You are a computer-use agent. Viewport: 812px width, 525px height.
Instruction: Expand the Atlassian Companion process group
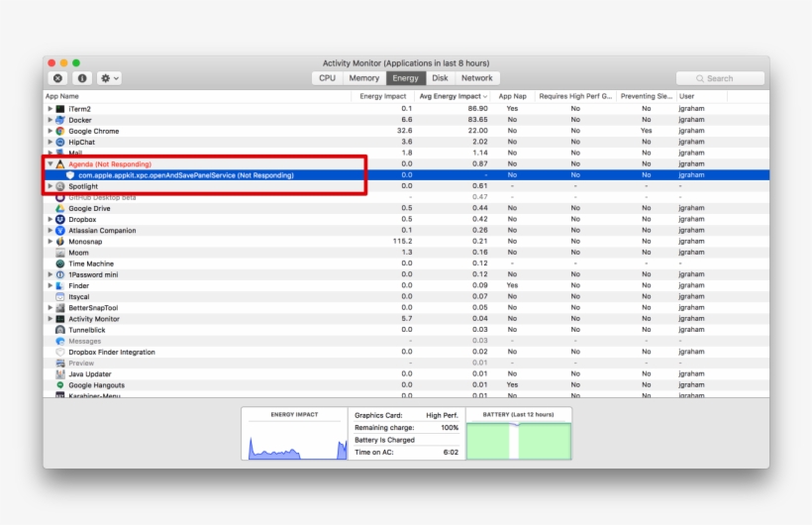pos(51,230)
